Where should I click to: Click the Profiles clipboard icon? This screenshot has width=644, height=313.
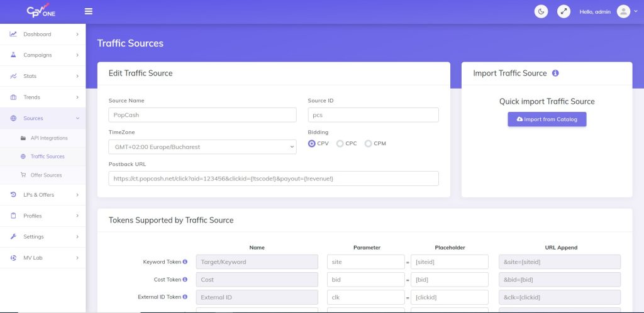[13, 216]
